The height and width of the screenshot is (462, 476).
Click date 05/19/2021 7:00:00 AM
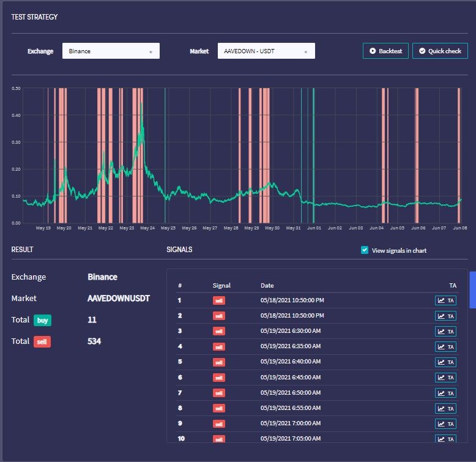tap(290, 423)
